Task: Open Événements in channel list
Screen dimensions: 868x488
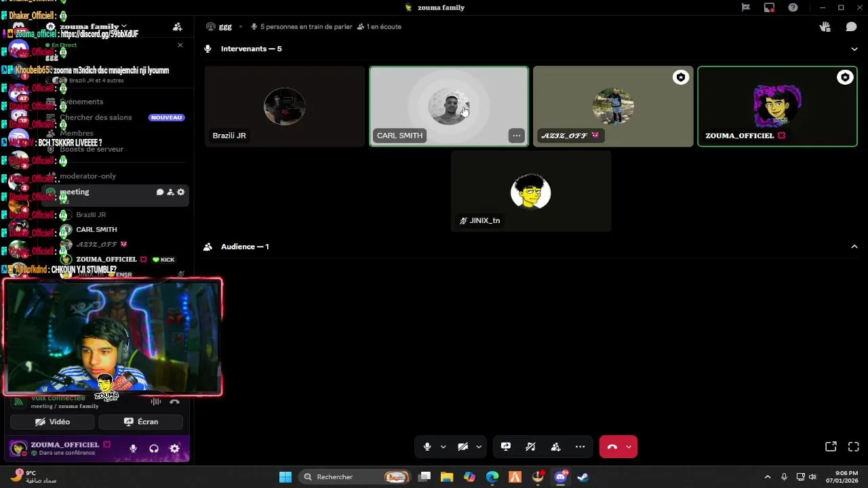Action: pos(81,102)
